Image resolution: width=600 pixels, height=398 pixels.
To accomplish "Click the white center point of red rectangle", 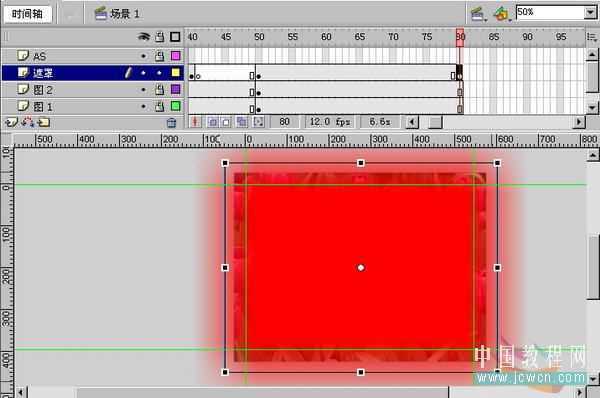I will pyautogui.click(x=360, y=268).
